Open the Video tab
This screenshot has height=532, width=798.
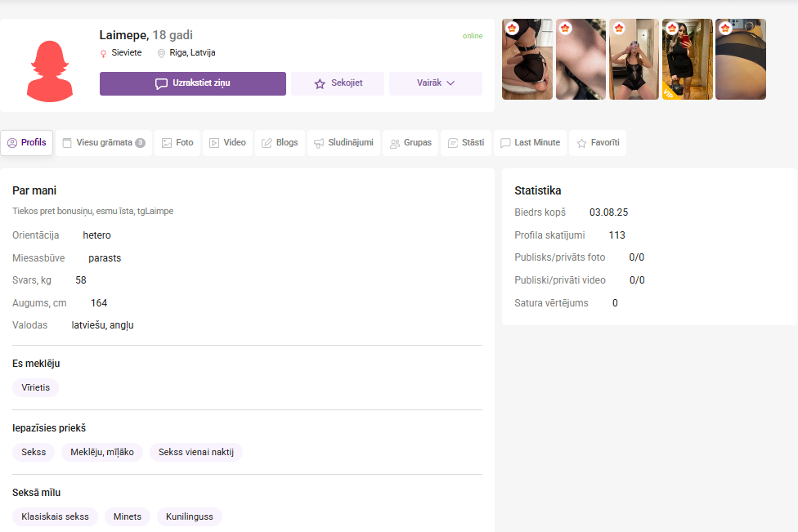(x=227, y=142)
